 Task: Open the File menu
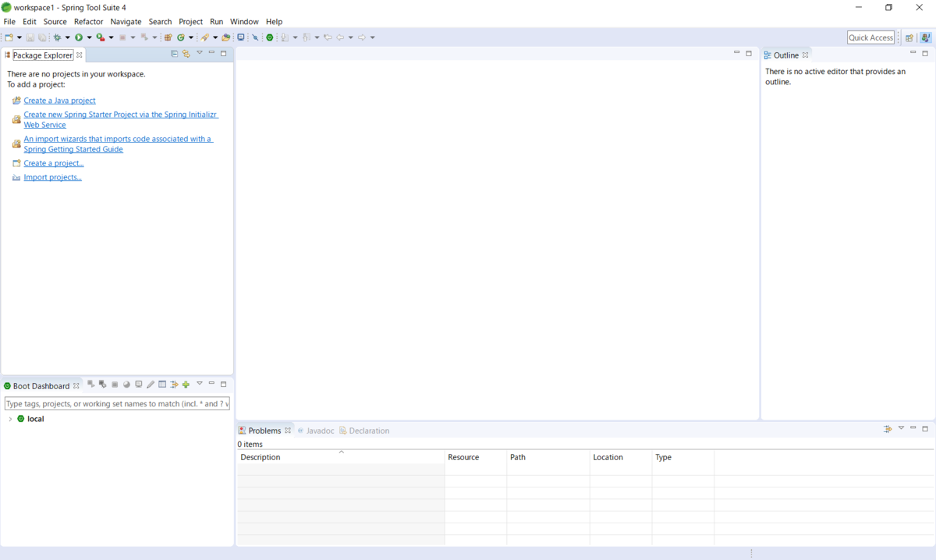[9, 22]
